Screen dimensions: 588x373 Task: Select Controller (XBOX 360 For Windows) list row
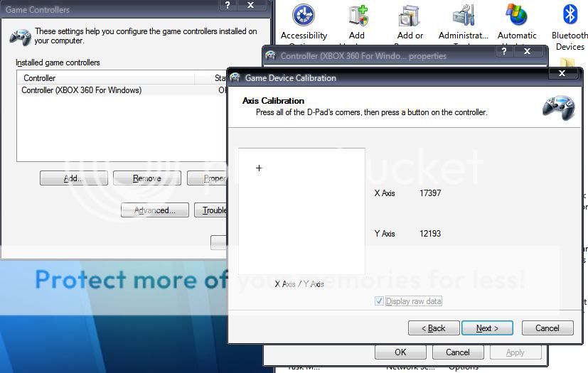[x=122, y=90]
